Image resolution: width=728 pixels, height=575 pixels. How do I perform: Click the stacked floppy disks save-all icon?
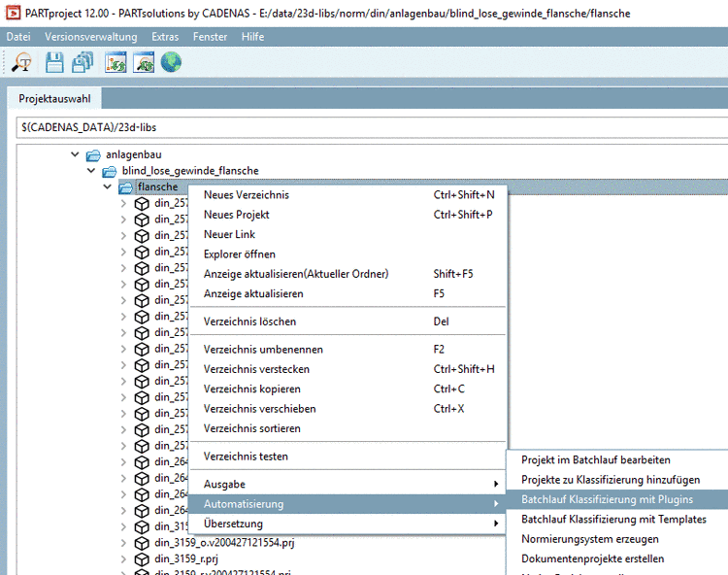click(83, 63)
